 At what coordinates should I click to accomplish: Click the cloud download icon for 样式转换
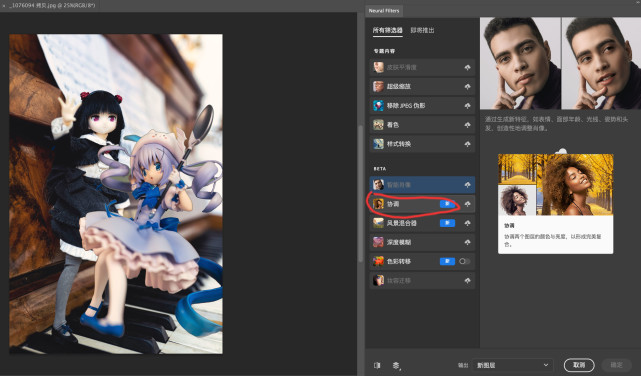tap(467, 144)
